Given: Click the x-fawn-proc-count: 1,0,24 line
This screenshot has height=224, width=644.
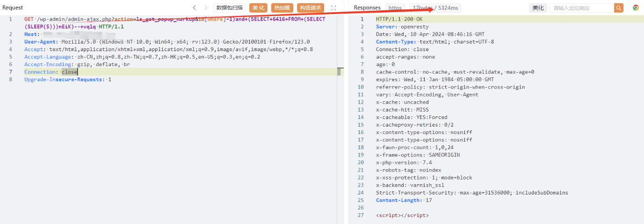Looking at the screenshot, I should [415, 147].
